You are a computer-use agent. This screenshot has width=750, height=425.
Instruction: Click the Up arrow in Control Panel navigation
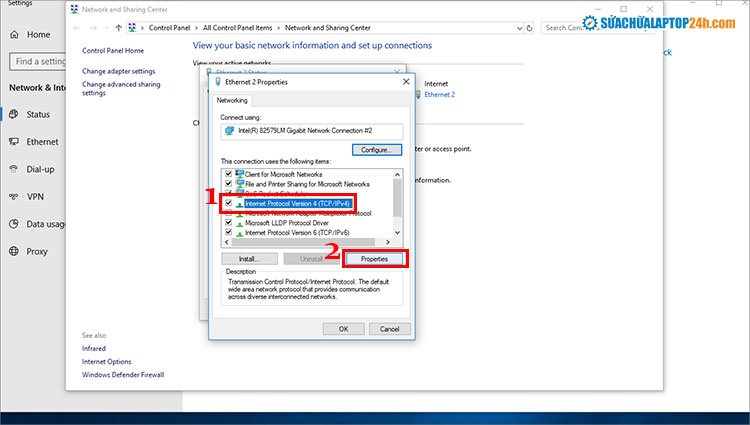[x=120, y=28]
